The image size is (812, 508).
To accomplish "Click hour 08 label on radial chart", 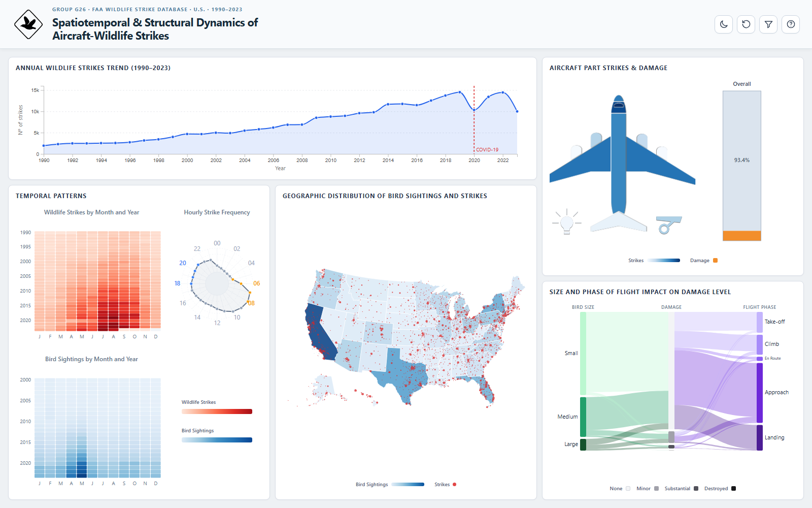I will 251,303.
